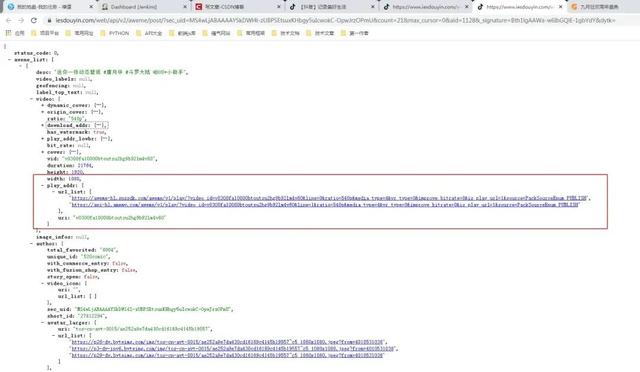Close the currently active iesdouyin tab
Screen dimensions: 640x372
560,7
